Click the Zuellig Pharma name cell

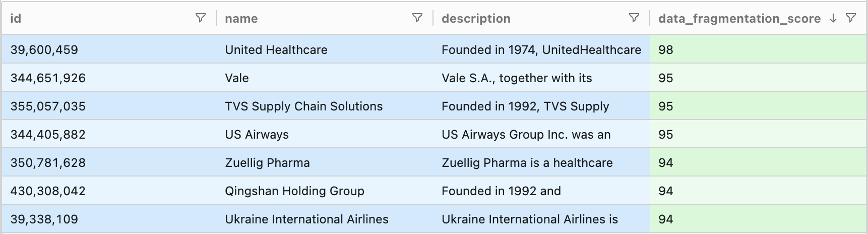(x=267, y=163)
